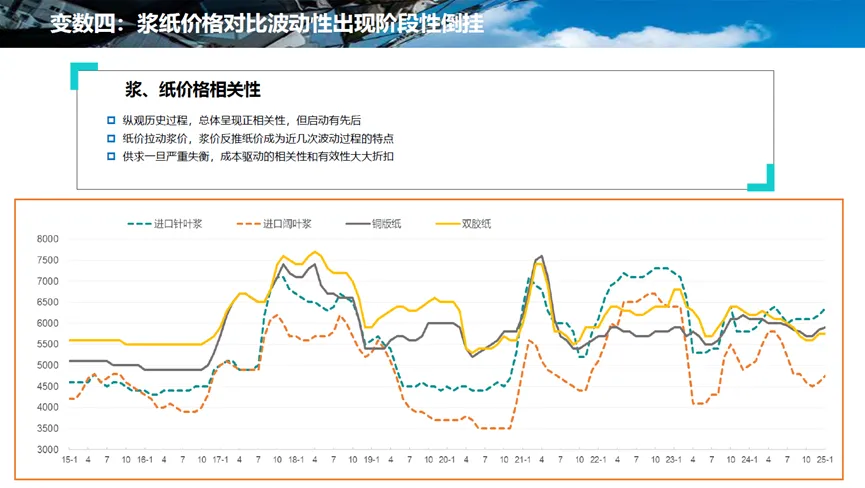Click the gray legend line for 铜版纸

click(357, 224)
